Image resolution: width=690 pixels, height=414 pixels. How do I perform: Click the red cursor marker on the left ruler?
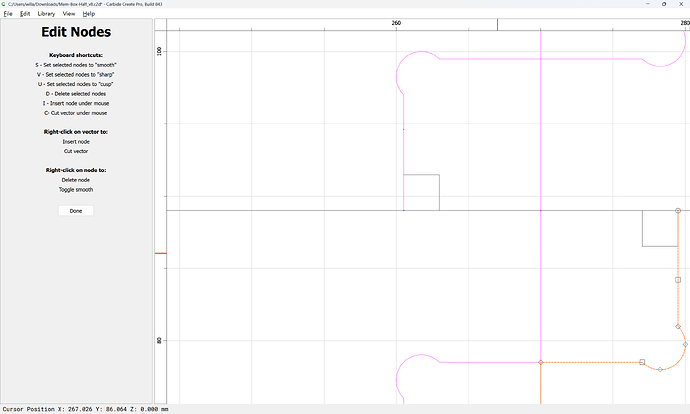(161, 253)
